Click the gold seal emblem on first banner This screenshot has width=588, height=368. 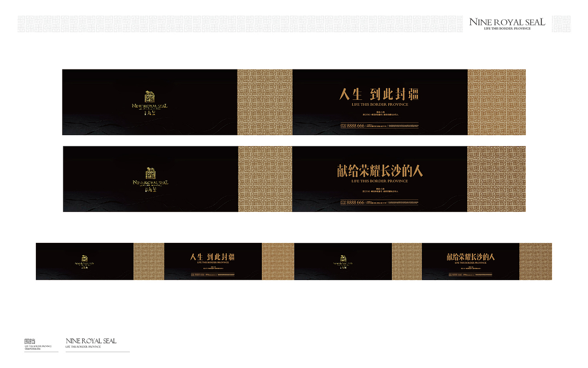(x=148, y=97)
